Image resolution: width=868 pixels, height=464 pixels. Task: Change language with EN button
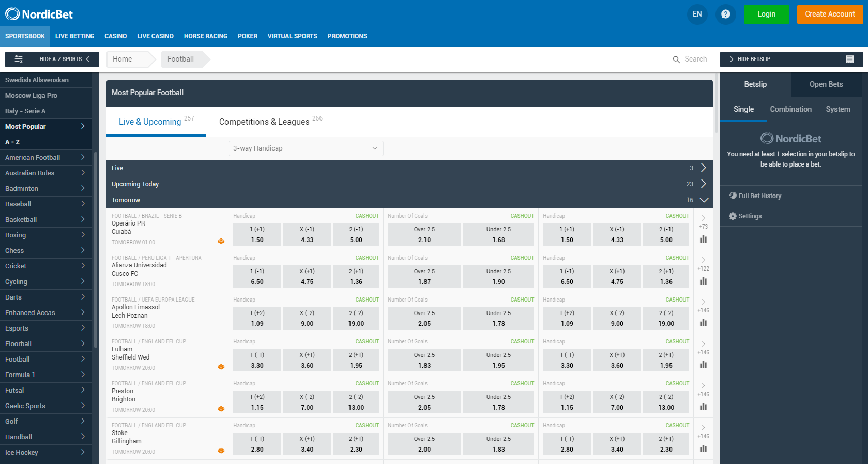697,14
